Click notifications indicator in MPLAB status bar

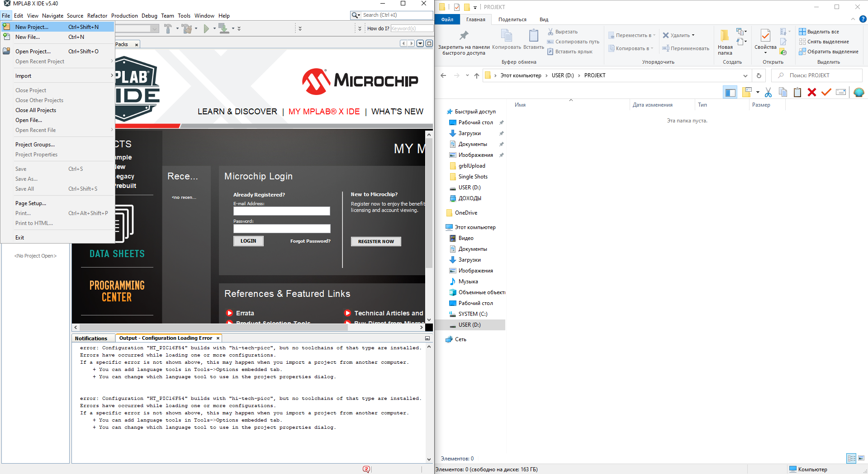point(366,469)
